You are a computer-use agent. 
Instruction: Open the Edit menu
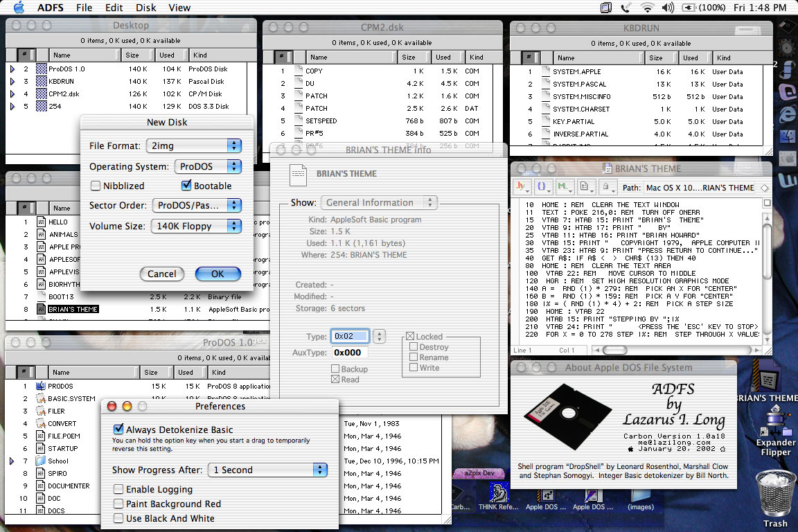[114, 8]
